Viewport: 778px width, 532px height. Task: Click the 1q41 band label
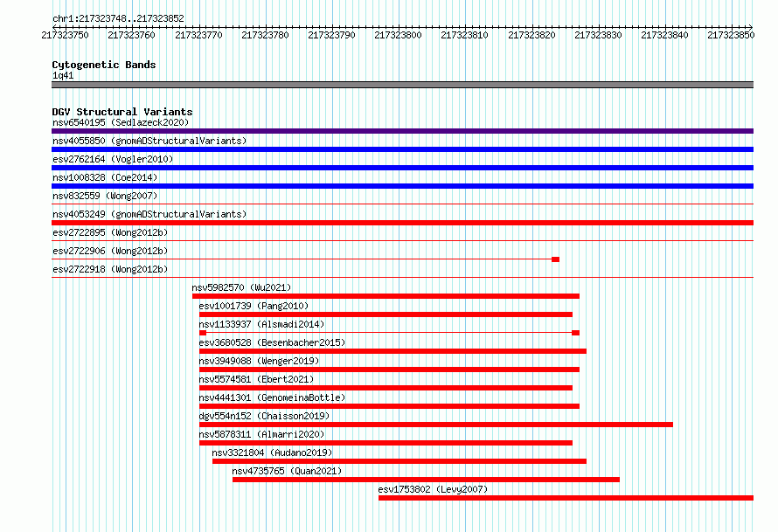pos(63,75)
